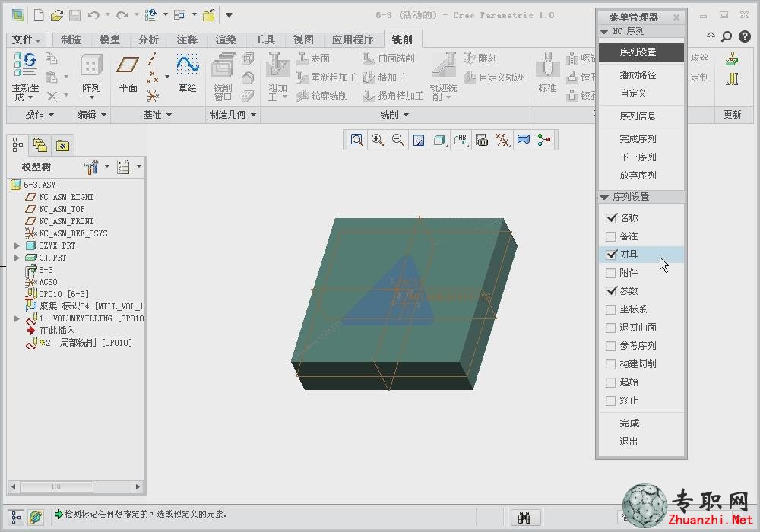Viewport: 760px width, 532px height.
Task: Click the model tree settings hammer icon
Action: click(91, 167)
